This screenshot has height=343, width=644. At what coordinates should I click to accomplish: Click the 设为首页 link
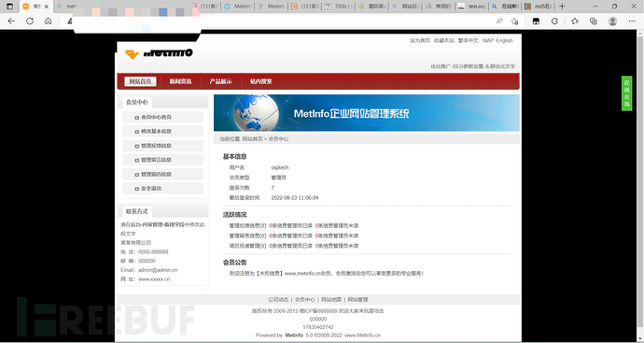(x=420, y=41)
